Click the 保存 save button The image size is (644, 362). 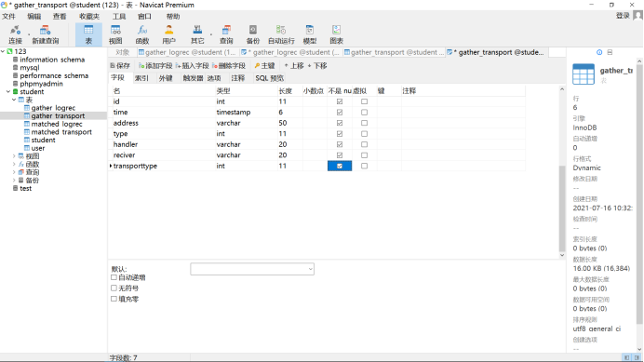120,66
